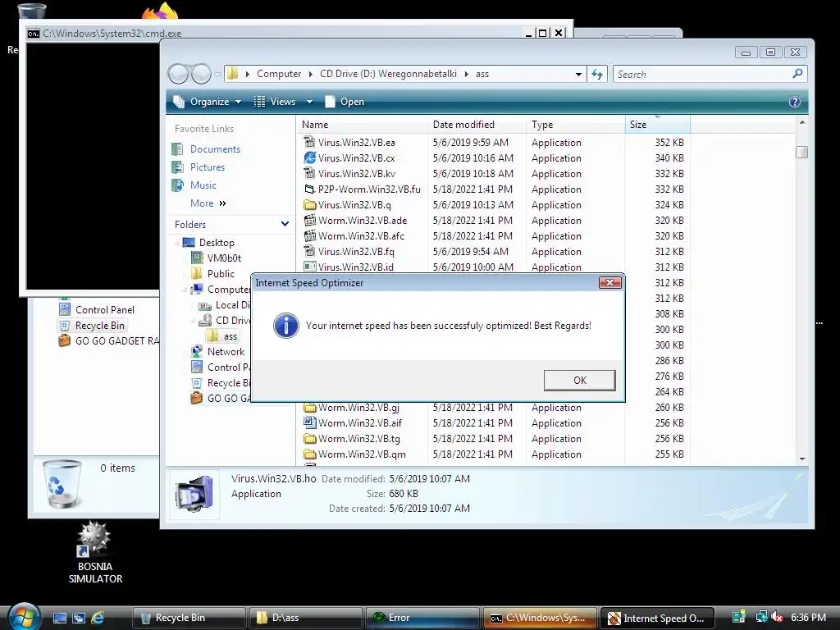The image size is (840, 630).
Task: Switch to Error taskbar button
Action: coord(422,618)
